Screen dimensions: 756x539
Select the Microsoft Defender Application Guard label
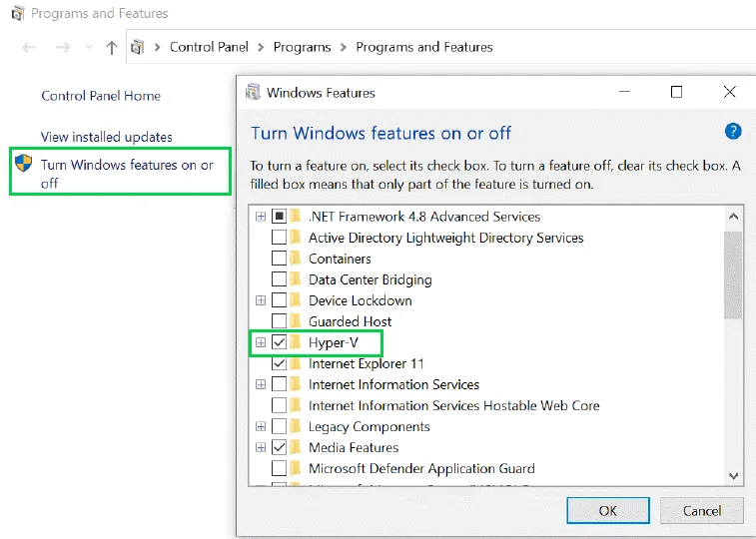pyautogui.click(x=421, y=468)
